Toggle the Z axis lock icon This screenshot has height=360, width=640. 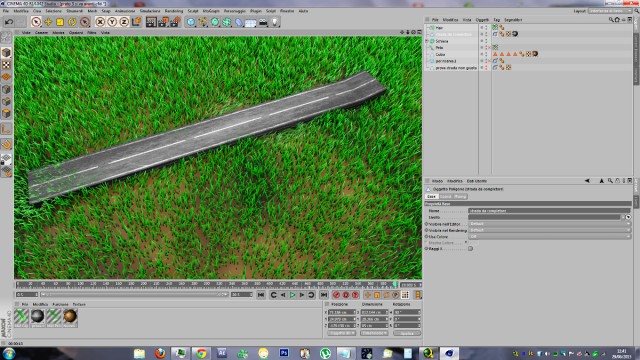click(x=124, y=22)
